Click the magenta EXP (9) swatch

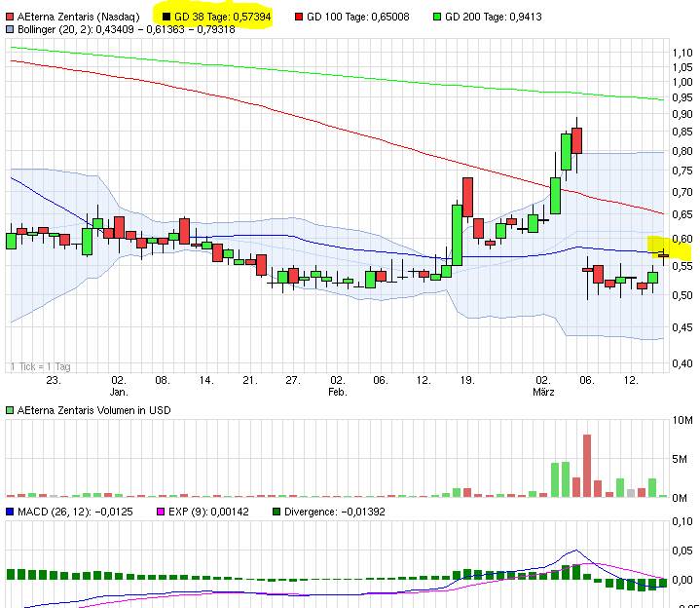(x=161, y=512)
